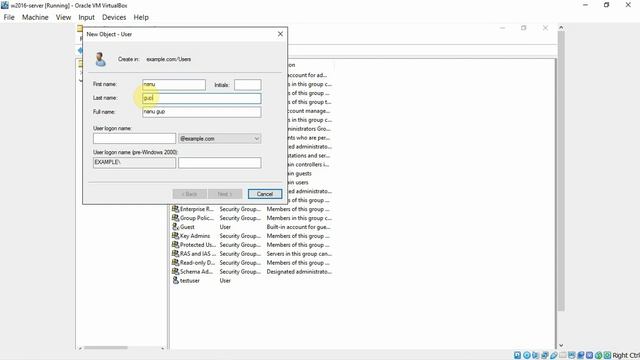This screenshot has height=360, width=640.
Task: Click the audio status icon
Action: [x=536, y=356]
